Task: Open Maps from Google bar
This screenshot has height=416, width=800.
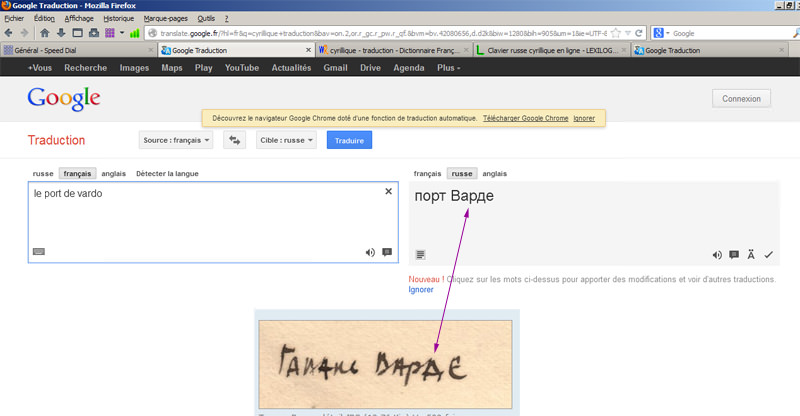Action: pyautogui.click(x=172, y=67)
